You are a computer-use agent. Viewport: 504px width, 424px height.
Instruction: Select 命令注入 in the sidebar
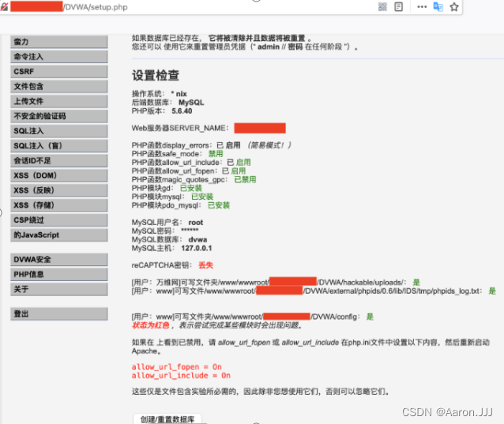59,57
